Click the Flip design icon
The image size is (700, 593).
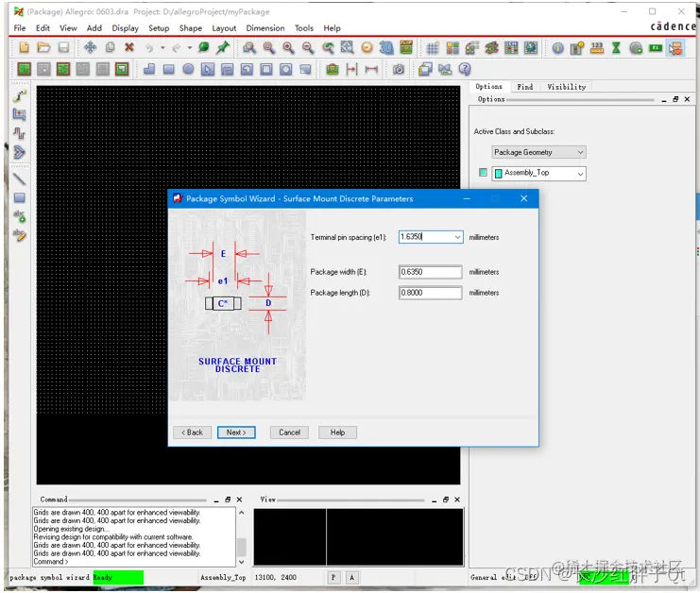(x=406, y=47)
